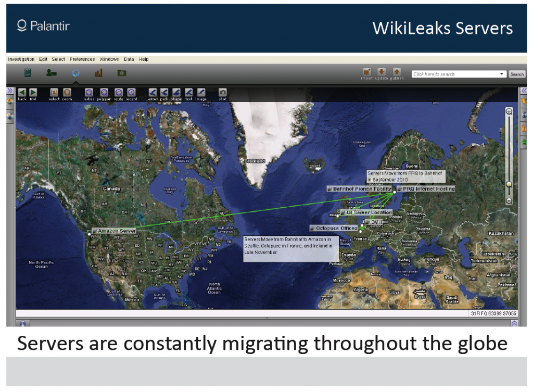Go back with the back arrow
The image size is (533, 392).
coord(22,92)
